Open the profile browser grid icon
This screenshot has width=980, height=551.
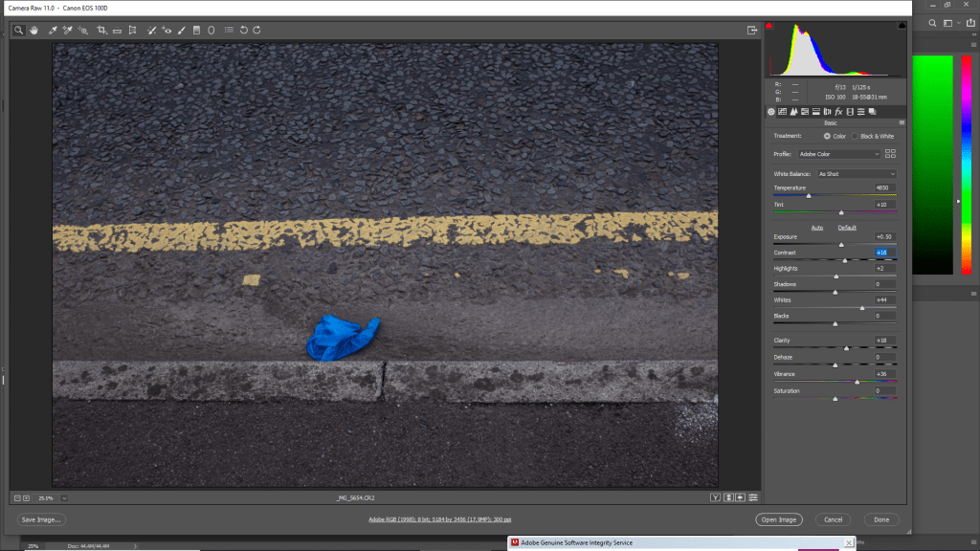(890, 153)
